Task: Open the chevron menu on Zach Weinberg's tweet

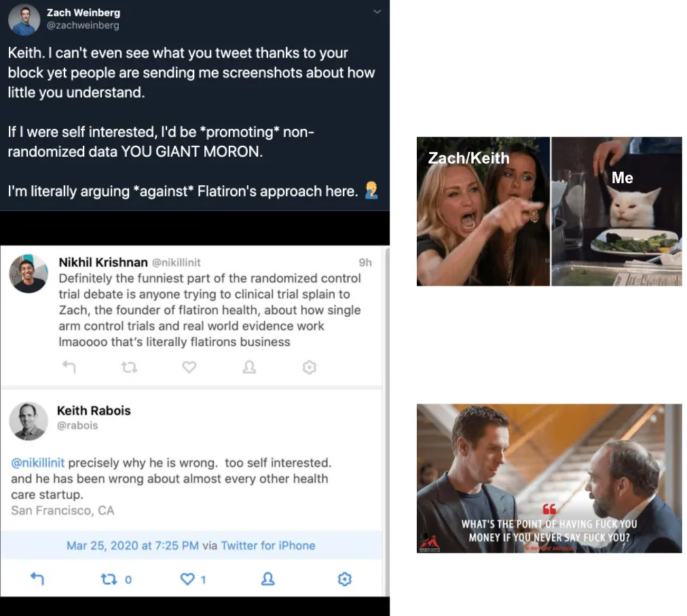Action: tap(377, 12)
